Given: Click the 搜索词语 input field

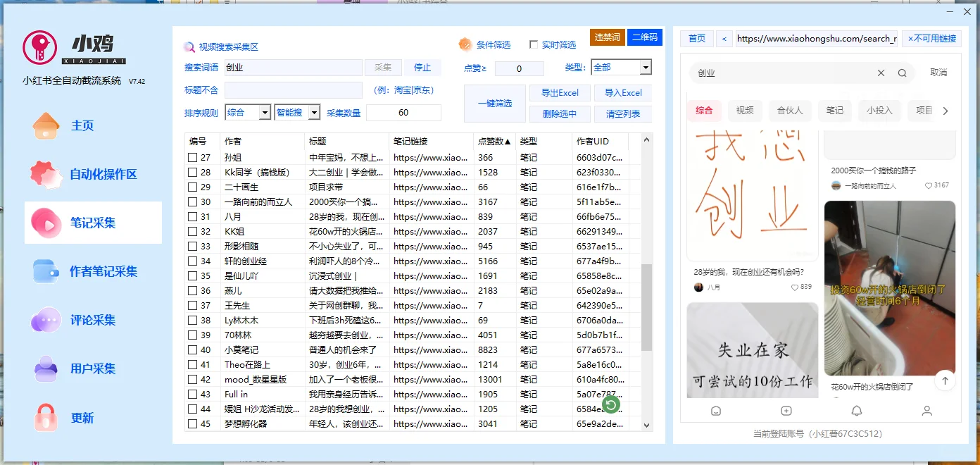Looking at the screenshot, I should 293,68.
